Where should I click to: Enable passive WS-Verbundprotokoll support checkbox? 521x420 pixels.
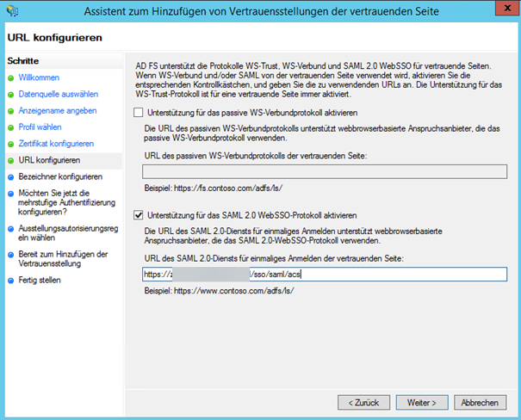(x=139, y=113)
